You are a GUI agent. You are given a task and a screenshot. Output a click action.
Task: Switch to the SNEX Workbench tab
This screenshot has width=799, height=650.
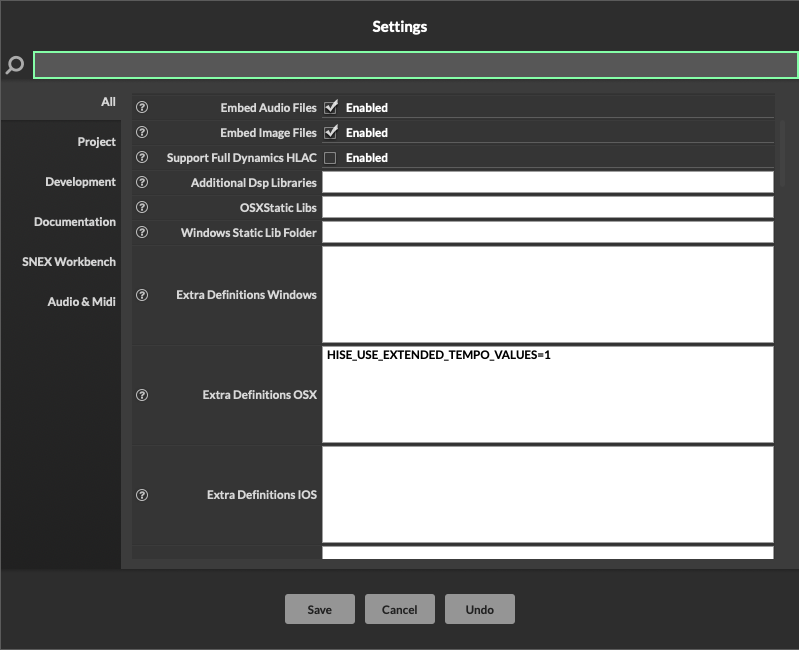coord(61,261)
